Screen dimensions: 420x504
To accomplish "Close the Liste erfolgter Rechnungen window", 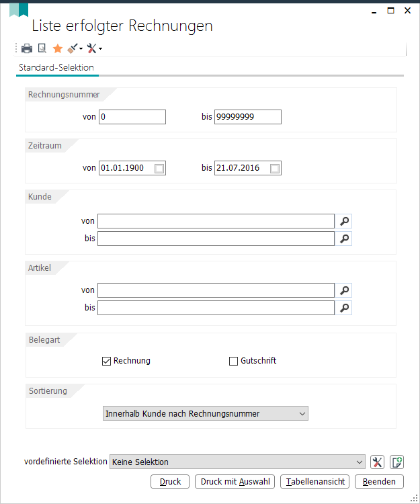I will (407, 11).
